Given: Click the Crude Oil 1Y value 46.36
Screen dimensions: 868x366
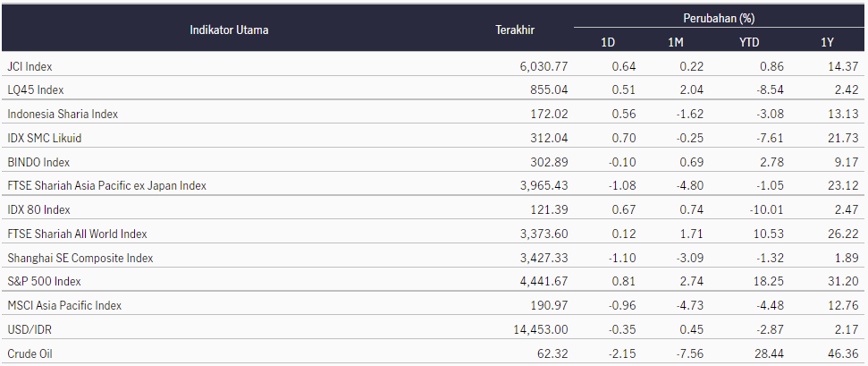Looking at the screenshot, I should tap(843, 353).
